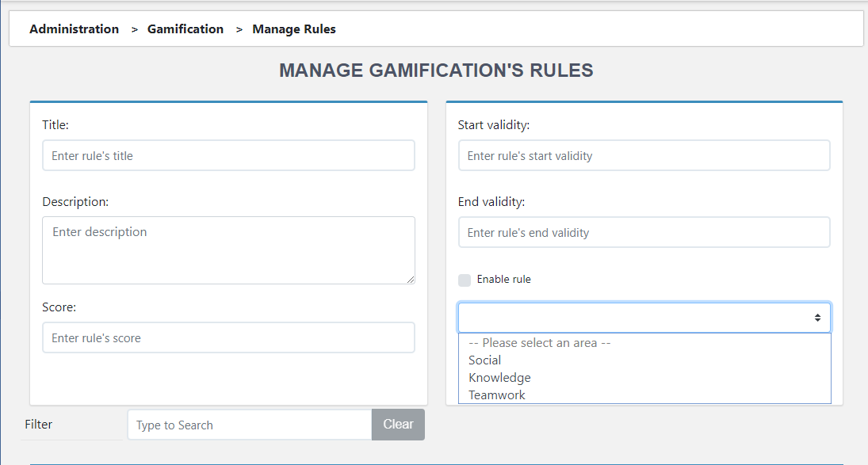Click the 'End validity:' label
This screenshot has width=868, height=465.
(x=491, y=202)
